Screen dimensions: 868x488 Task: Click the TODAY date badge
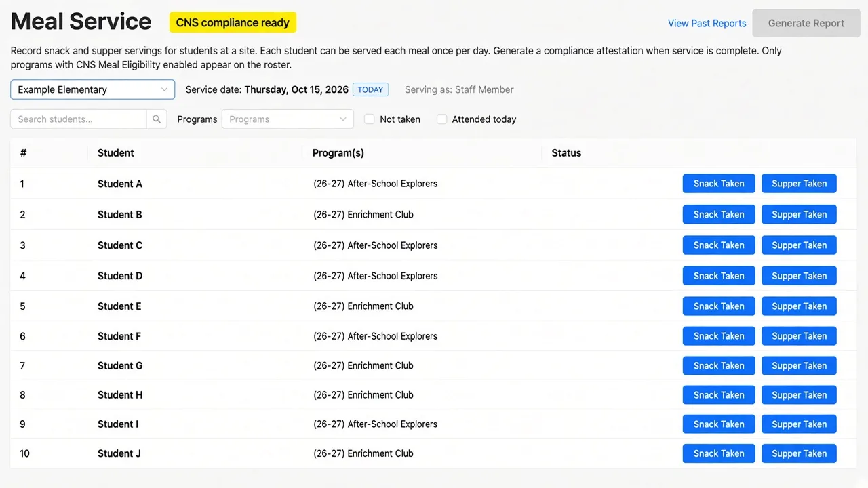pyautogui.click(x=370, y=89)
